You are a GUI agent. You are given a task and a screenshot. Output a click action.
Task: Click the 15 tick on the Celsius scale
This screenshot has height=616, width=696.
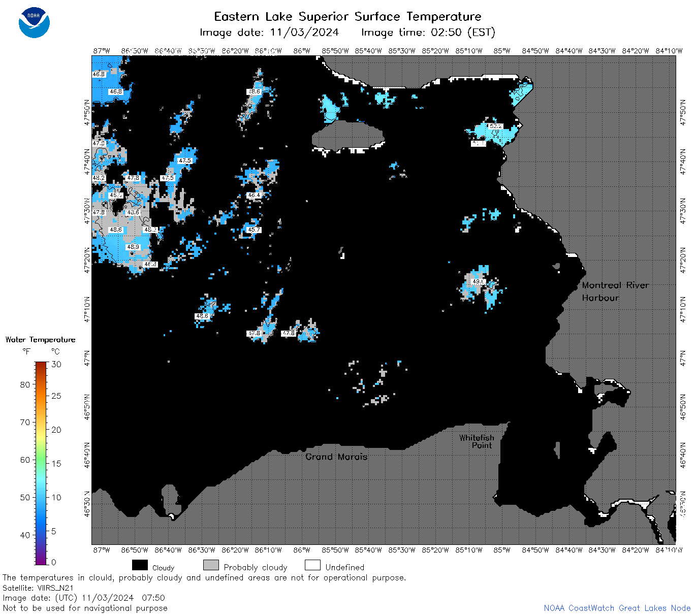tap(56, 463)
